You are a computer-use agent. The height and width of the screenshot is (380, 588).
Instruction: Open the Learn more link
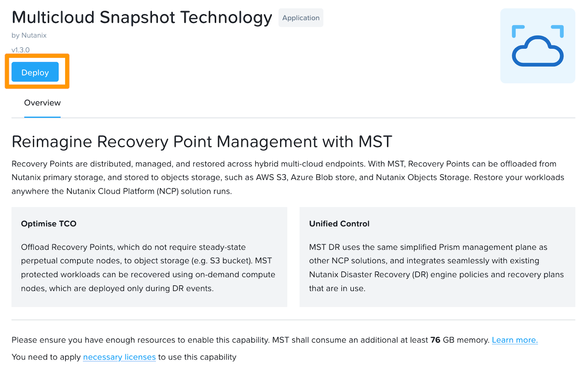click(514, 340)
